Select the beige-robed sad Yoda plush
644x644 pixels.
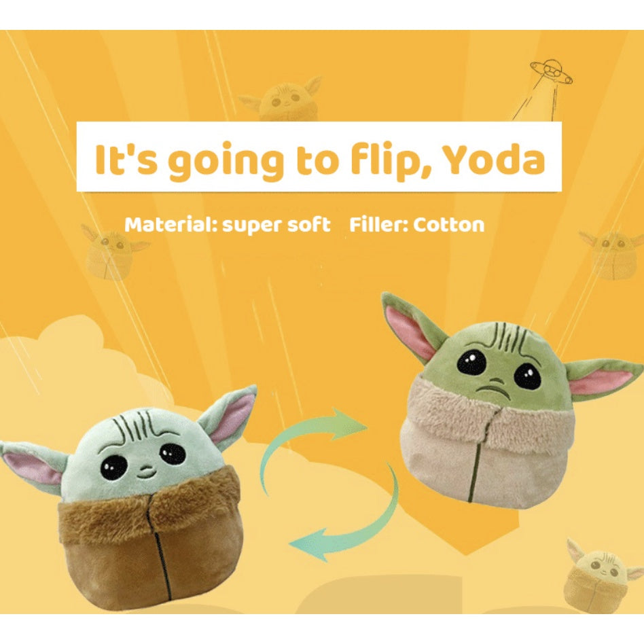coord(508,401)
